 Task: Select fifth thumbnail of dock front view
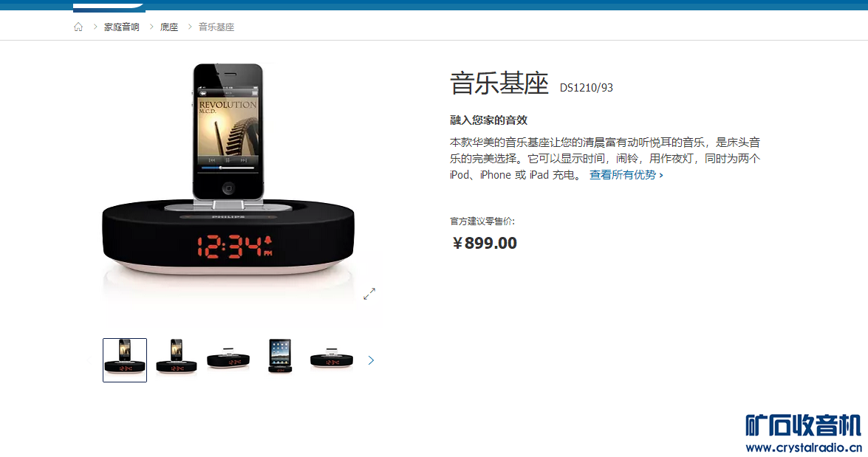[x=332, y=360]
